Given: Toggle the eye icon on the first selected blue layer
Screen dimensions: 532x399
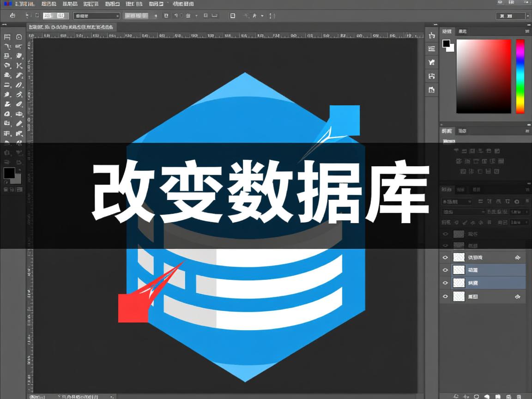Looking at the screenshot, I should tap(445, 270).
